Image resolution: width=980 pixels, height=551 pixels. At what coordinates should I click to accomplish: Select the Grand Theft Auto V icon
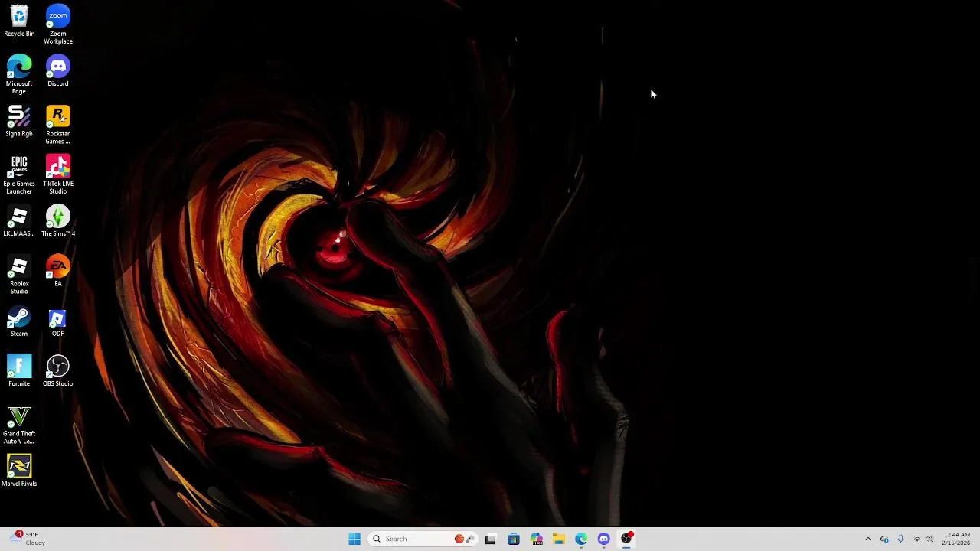[19, 425]
